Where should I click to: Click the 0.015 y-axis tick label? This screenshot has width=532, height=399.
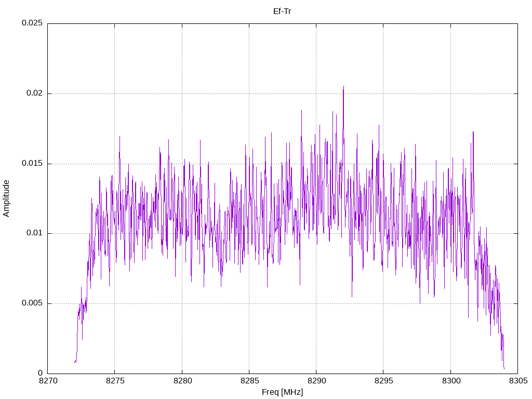coord(32,163)
